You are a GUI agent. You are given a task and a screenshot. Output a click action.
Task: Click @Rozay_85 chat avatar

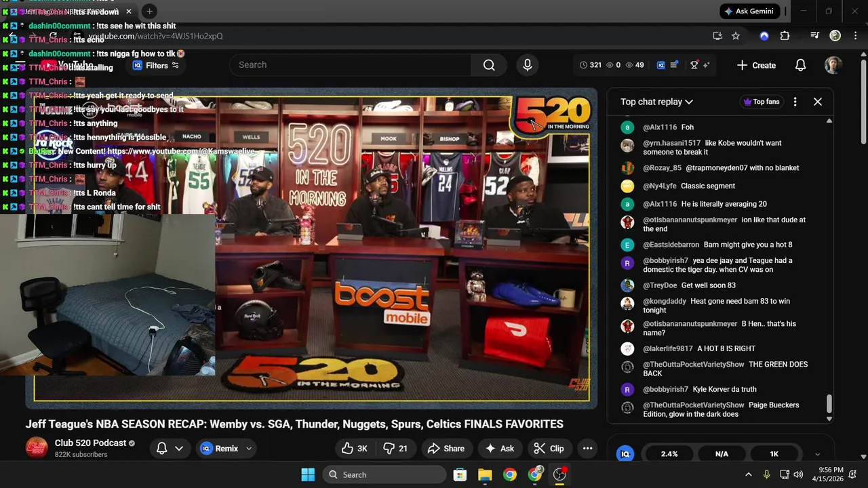[628, 168]
